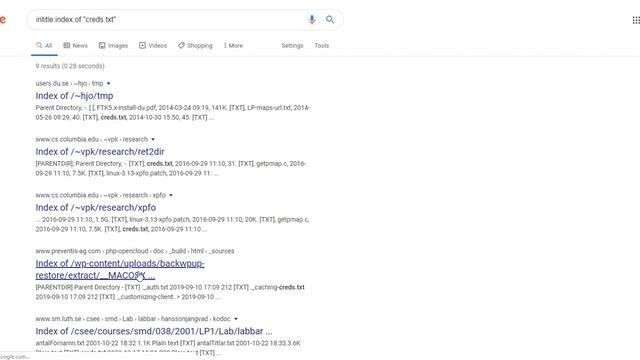640x360 pixels.
Task: Select the All results tab
Action: click(44, 45)
